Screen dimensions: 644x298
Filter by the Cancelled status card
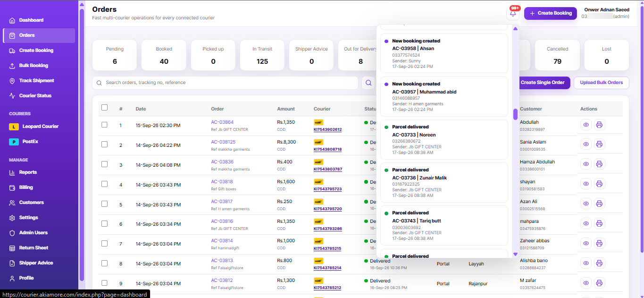[x=557, y=55]
